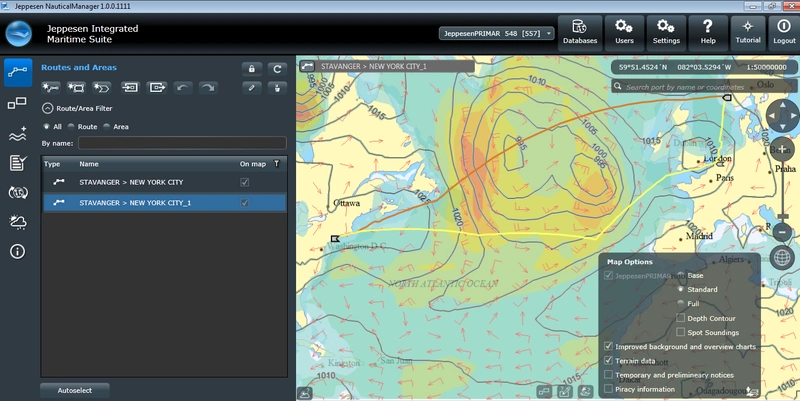Click the cells icon at map bottom
800x401 pixels.
544,392
